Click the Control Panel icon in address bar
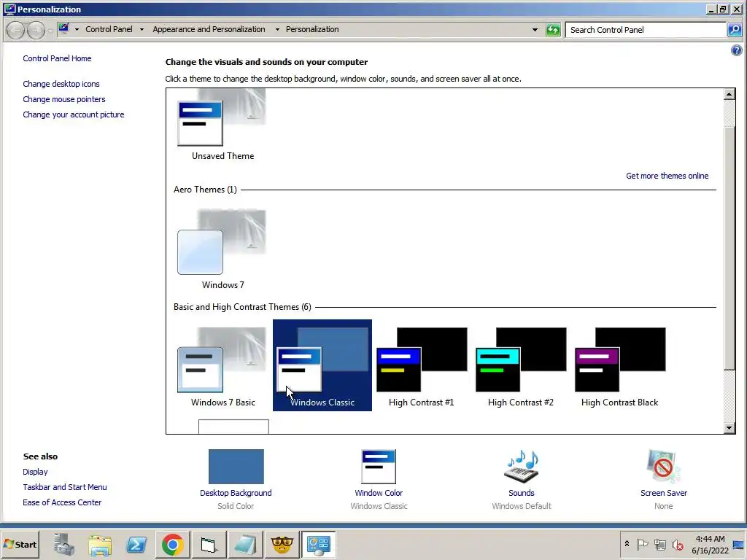This screenshot has width=747, height=560. click(63, 28)
